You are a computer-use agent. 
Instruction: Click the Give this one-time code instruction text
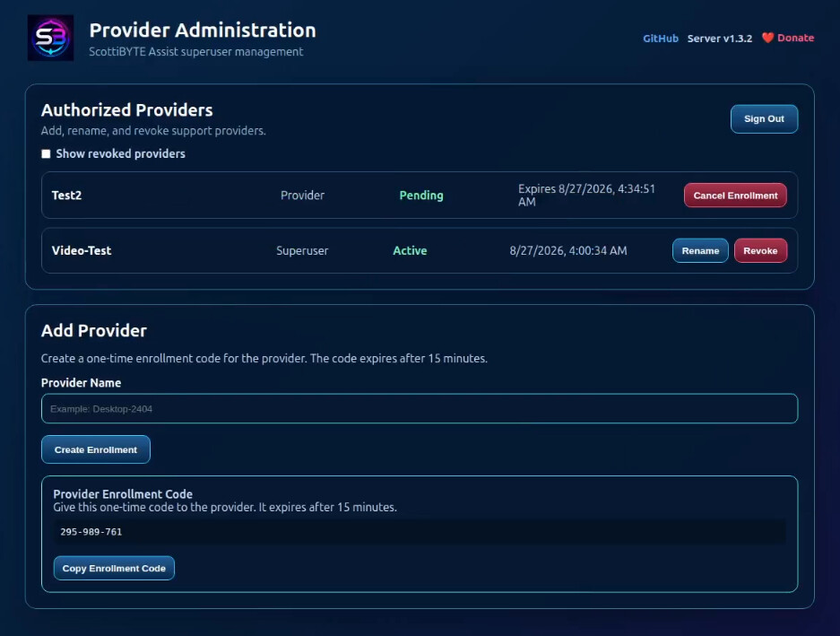click(x=225, y=508)
